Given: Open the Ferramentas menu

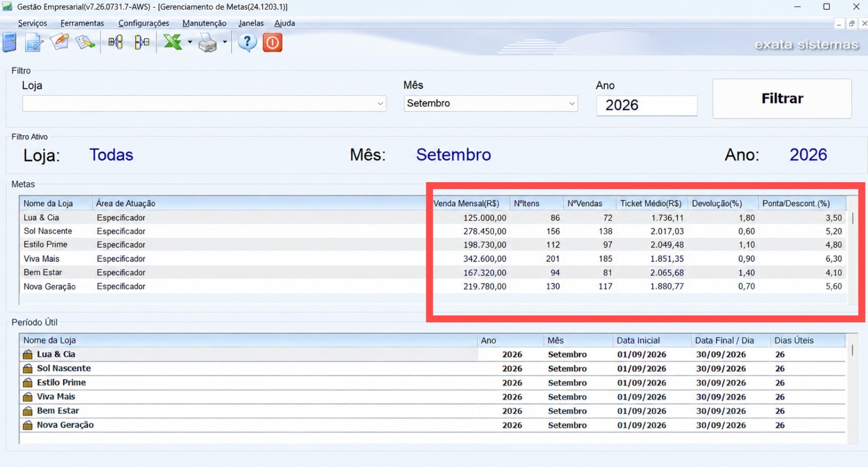Looking at the screenshot, I should [82, 23].
